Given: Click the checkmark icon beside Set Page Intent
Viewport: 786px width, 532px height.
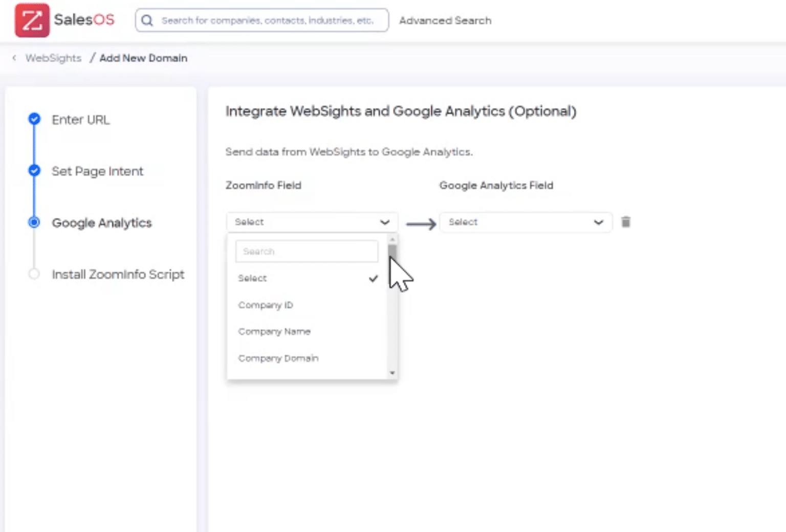Looking at the screenshot, I should click(x=34, y=170).
